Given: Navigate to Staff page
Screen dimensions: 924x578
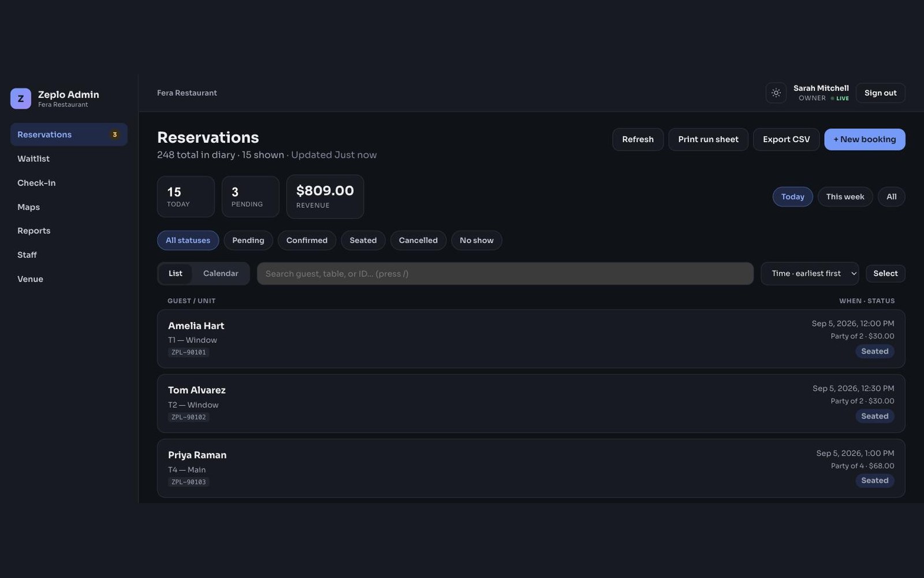Looking at the screenshot, I should click(69, 255).
